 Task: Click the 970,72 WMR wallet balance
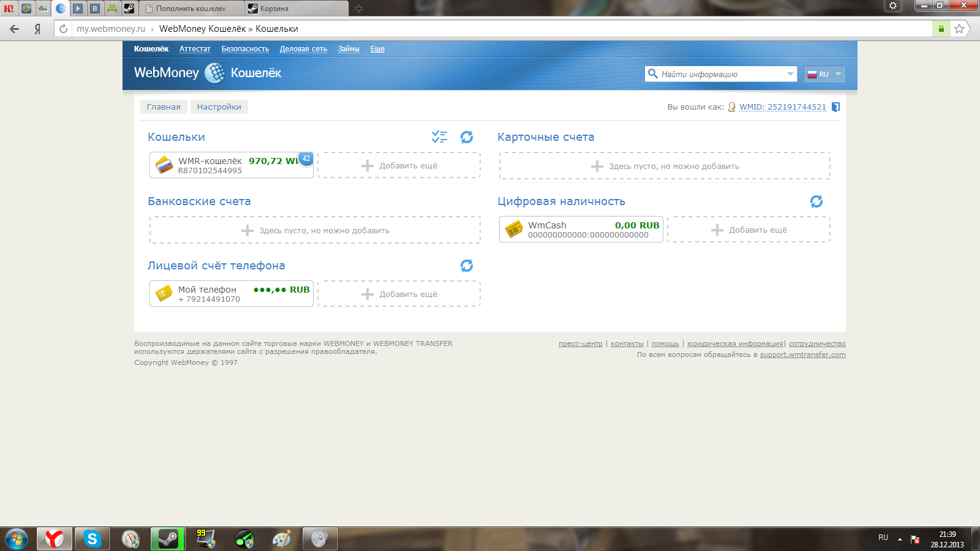(274, 161)
